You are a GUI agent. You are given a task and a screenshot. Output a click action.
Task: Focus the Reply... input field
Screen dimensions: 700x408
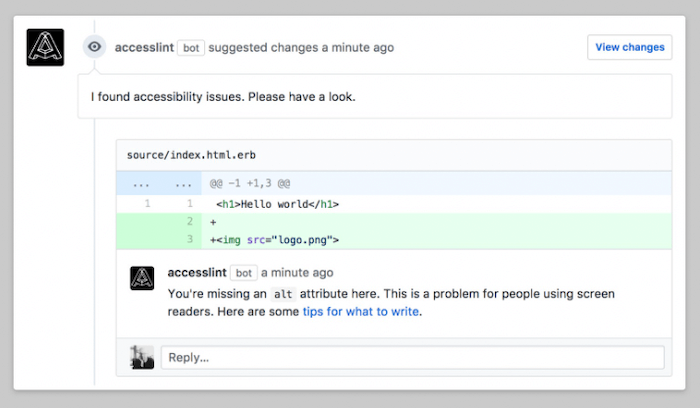tap(412, 357)
